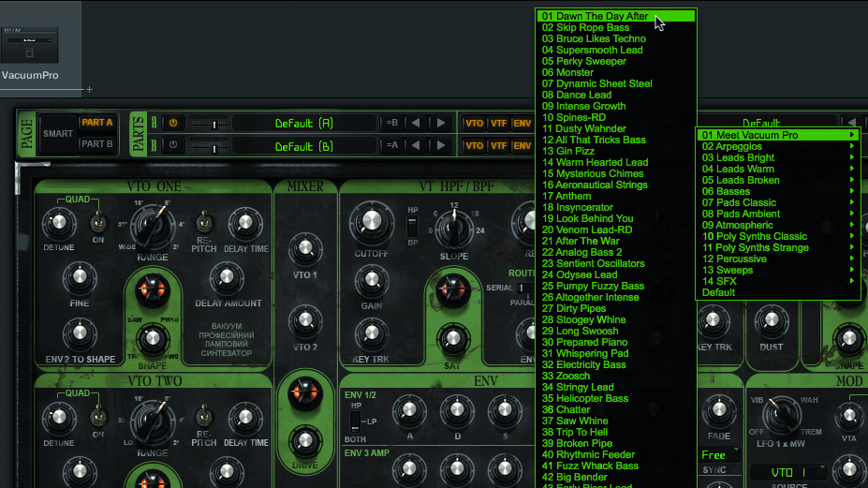The width and height of the screenshot is (868, 488).
Task: Select preset 01 Dawn The Day After
Action: 615,16
